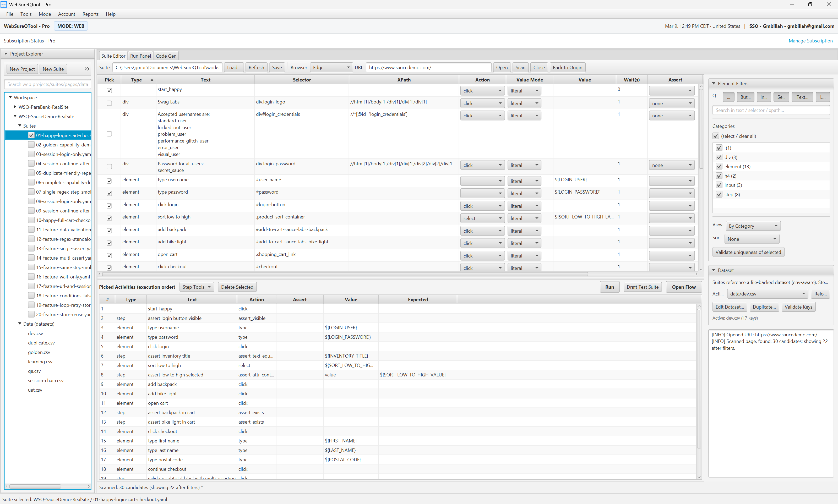Screen dimensions: 838x504
Task: Open the Tools menu
Action: click(26, 14)
